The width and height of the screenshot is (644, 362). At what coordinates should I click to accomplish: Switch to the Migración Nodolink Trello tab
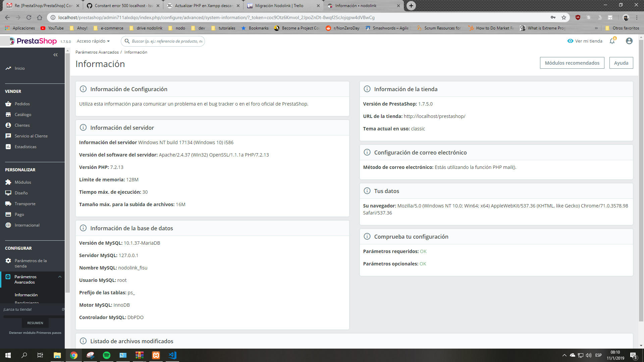(x=279, y=6)
